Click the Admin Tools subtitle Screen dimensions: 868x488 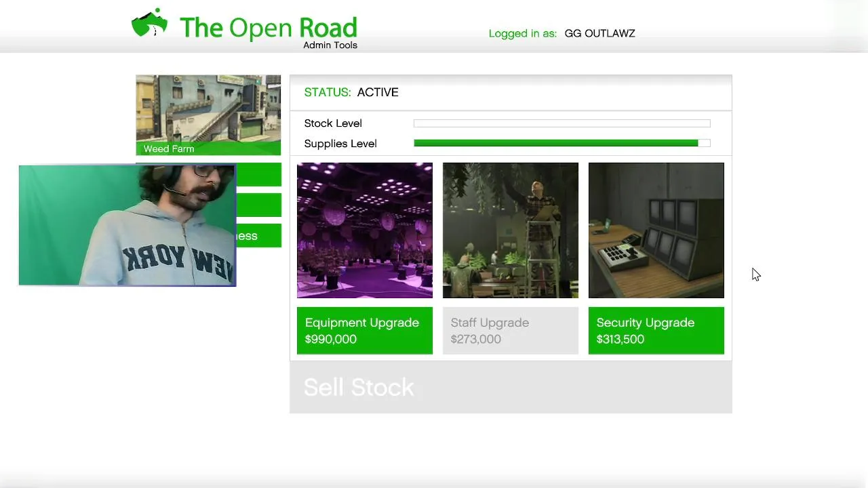point(330,45)
